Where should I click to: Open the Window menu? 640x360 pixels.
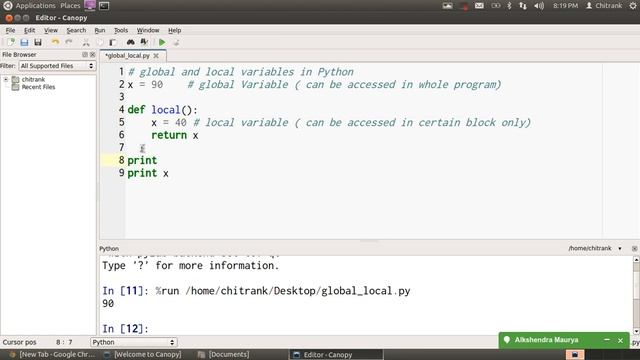tap(148, 30)
